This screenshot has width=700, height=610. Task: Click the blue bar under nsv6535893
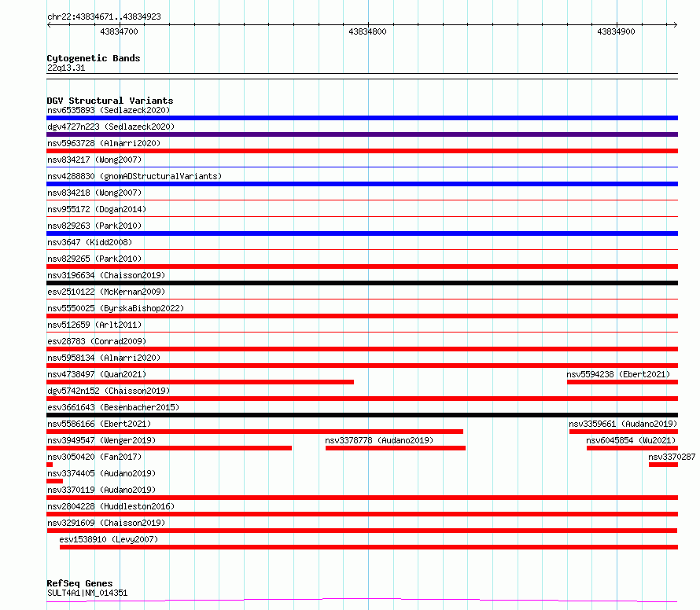(x=362, y=118)
